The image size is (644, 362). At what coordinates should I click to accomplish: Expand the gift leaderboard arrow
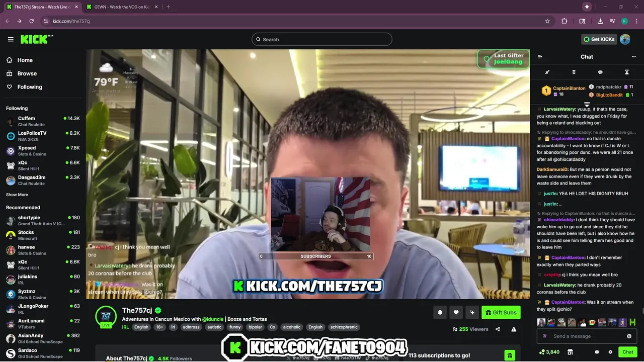pyautogui.click(x=587, y=104)
